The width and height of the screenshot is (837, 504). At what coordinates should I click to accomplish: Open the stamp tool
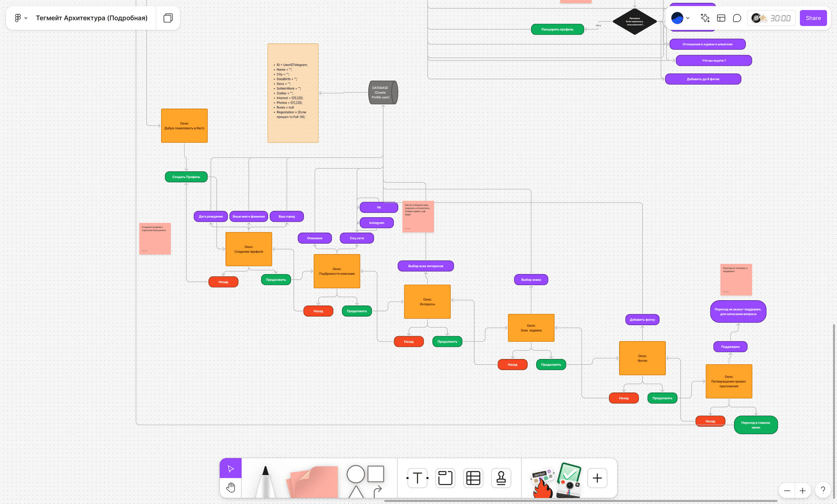tap(501, 478)
